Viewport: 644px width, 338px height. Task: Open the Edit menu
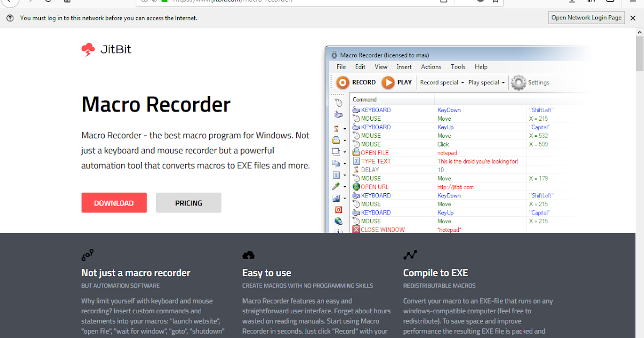coord(360,67)
